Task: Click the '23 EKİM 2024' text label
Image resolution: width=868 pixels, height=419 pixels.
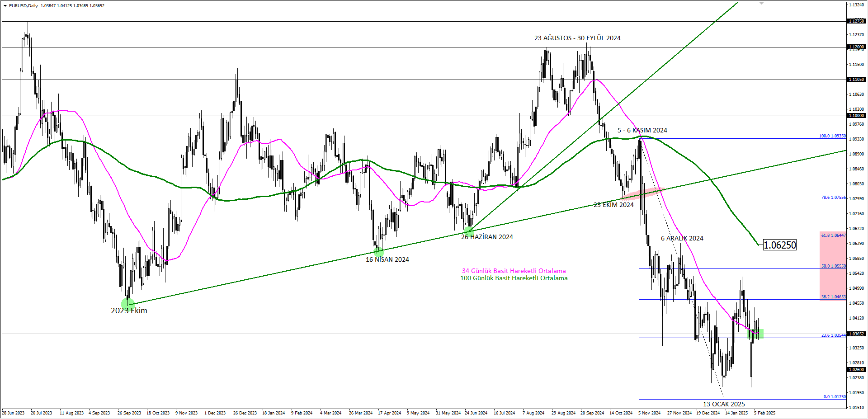Action: [x=613, y=205]
